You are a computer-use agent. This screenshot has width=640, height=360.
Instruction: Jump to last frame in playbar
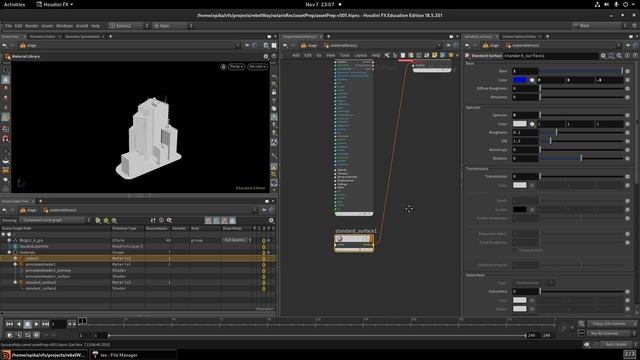tap(45, 324)
